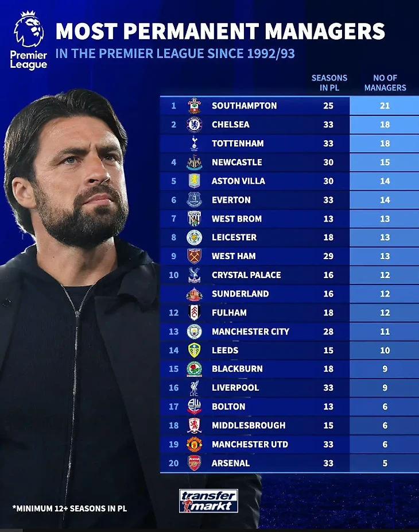The height and width of the screenshot is (532, 419).
Task: Click the Liverpool crest
Action: [195, 388]
